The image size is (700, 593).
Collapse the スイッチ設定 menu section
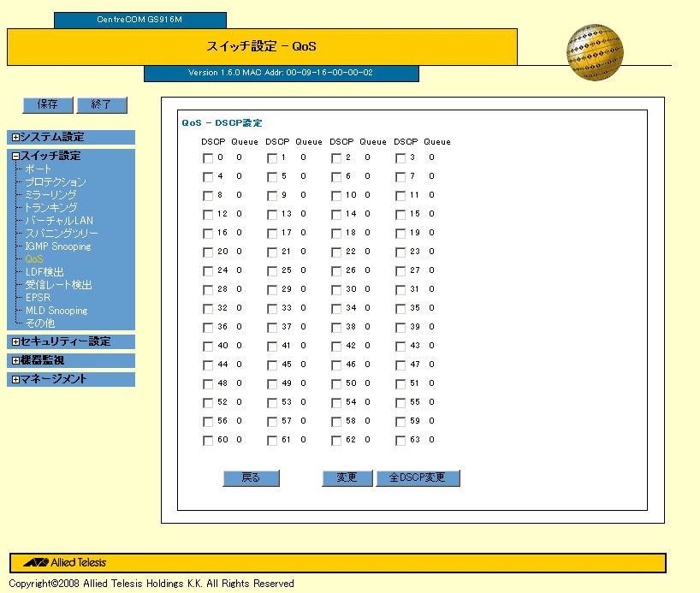15,156
